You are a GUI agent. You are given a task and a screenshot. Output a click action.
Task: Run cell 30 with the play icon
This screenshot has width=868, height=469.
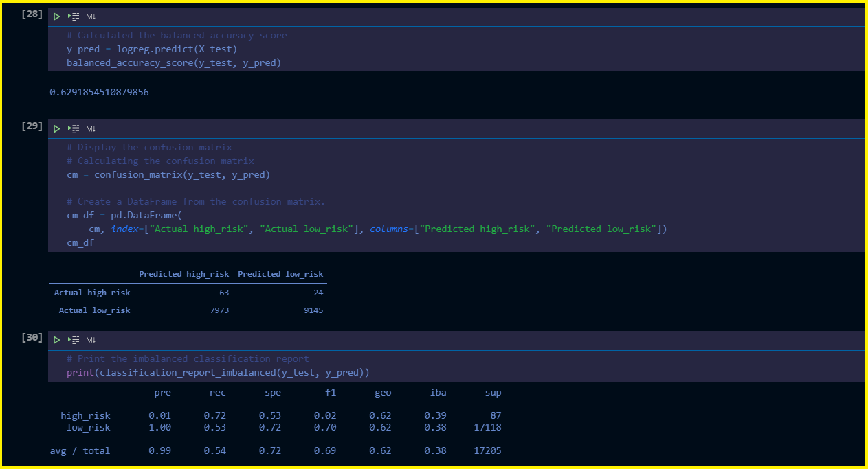(x=57, y=340)
